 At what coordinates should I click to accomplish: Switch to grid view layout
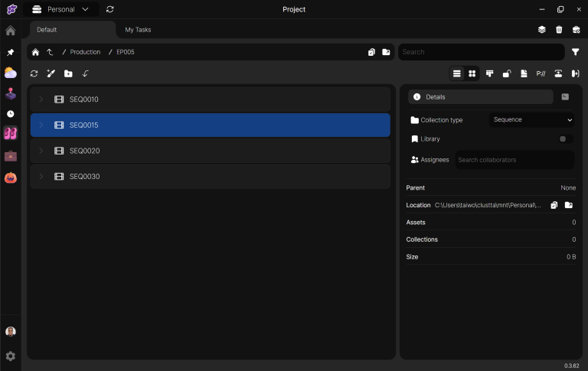point(472,73)
